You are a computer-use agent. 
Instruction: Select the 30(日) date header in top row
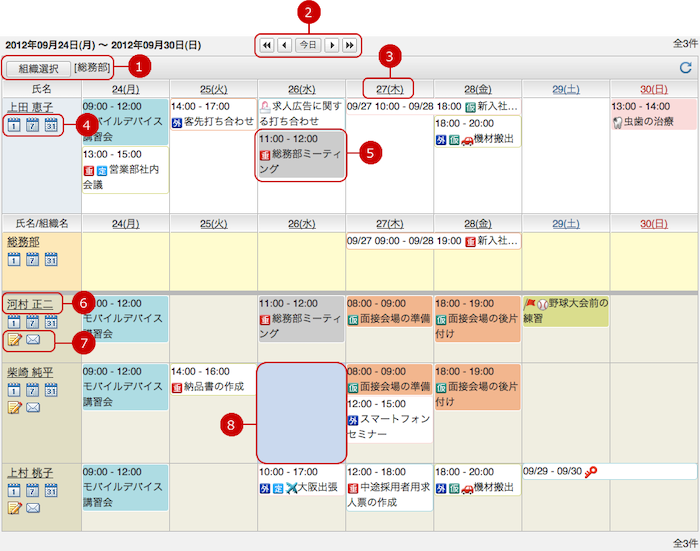click(653, 88)
